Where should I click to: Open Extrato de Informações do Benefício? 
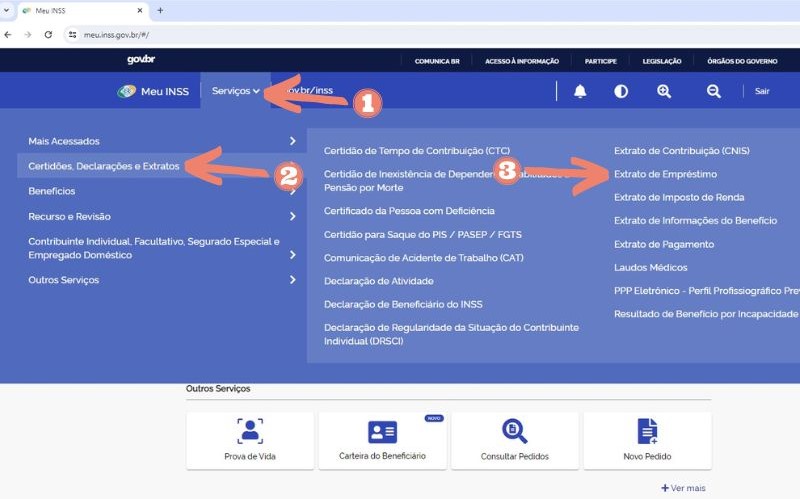tap(695, 220)
